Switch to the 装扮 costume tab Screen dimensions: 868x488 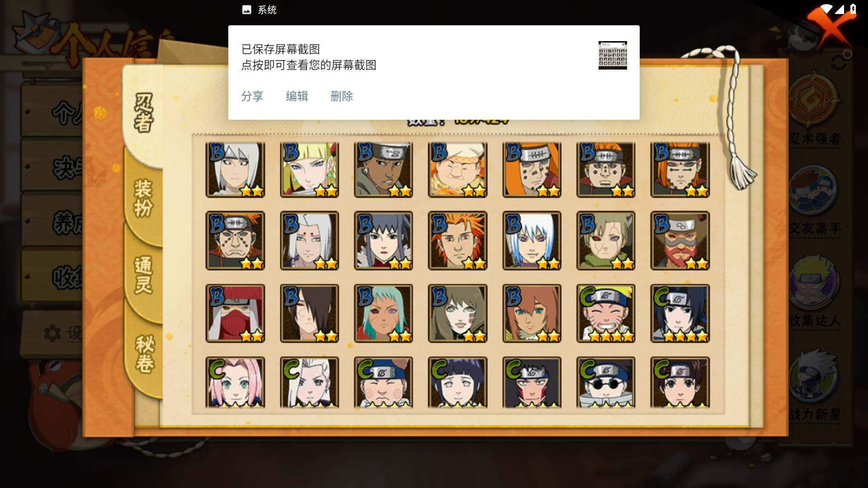(x=144, y=198)
